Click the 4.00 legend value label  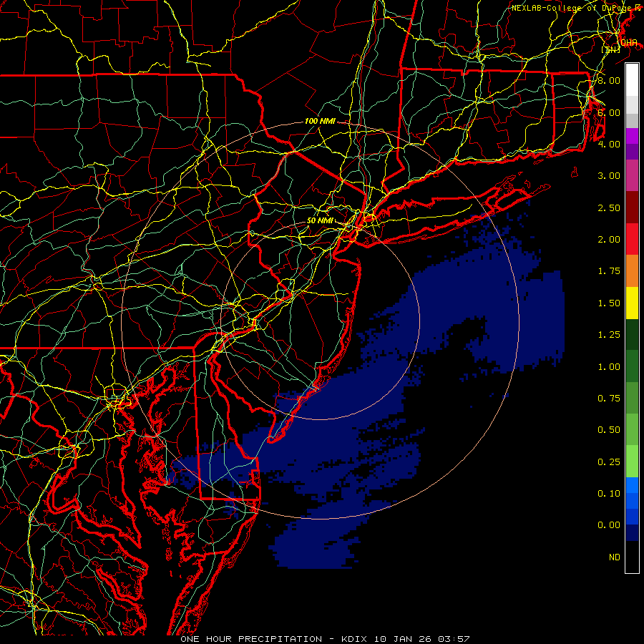tap(609, 144)
